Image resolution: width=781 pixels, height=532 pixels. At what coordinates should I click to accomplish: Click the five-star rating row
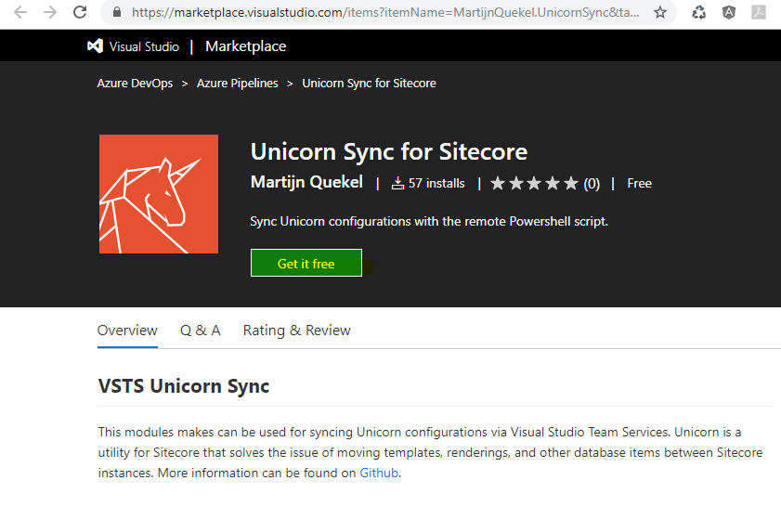(535, 183)
